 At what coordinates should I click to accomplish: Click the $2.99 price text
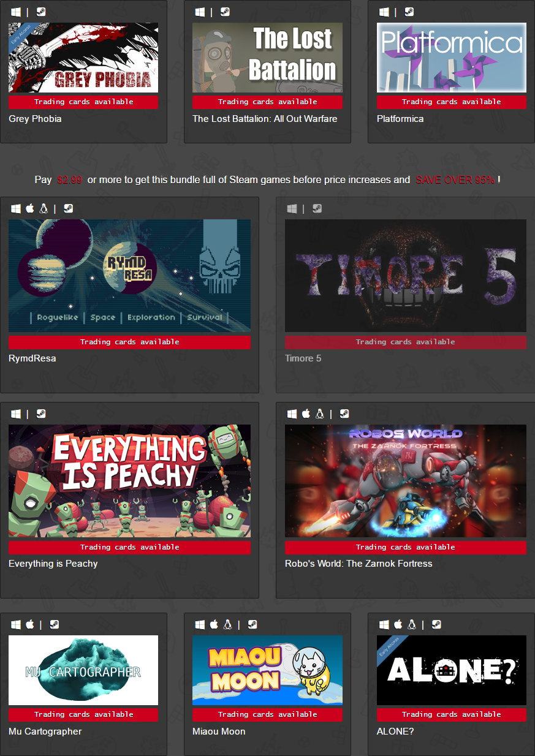point(70,180)
